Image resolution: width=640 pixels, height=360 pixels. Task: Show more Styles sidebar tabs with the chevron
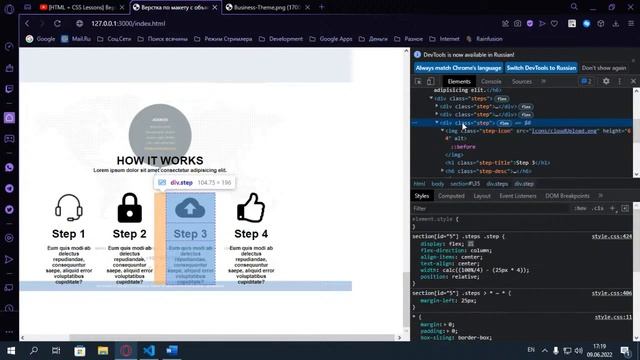600,196
